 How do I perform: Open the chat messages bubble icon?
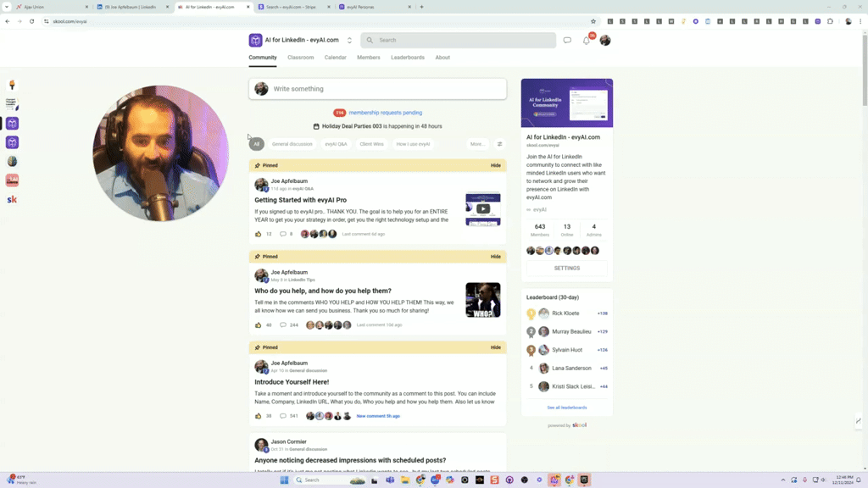pyautogui.click(x=566, y=40)
